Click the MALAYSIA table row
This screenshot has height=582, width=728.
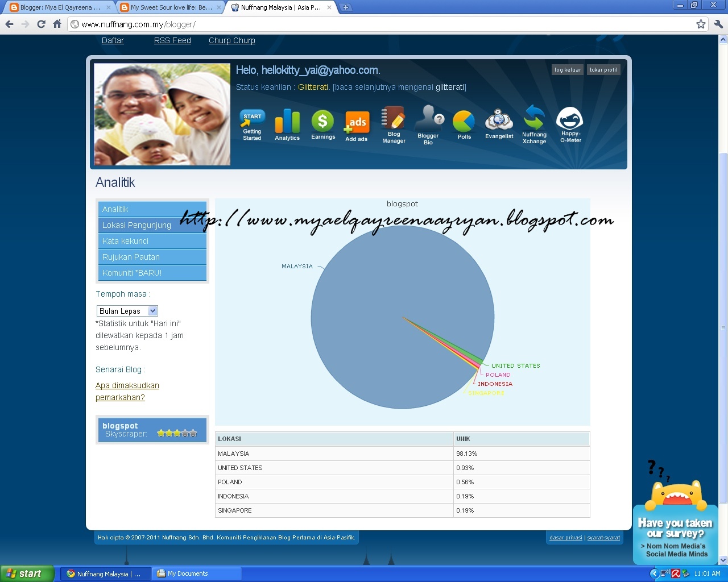tap(403, 454)
